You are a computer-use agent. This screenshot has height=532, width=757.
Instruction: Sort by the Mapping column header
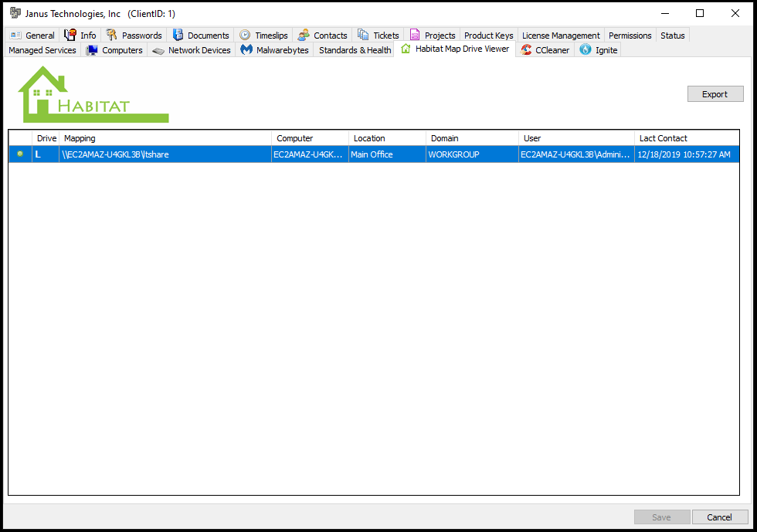pos(165,138)
